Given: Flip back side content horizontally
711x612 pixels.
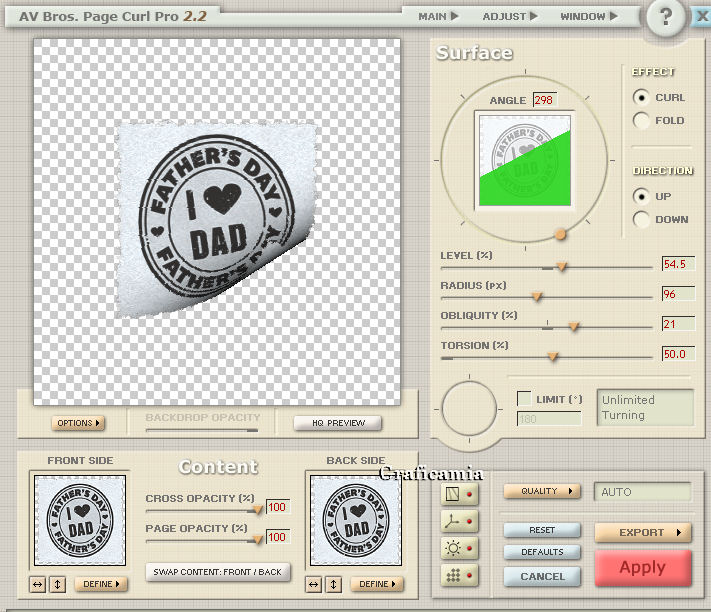Looking at the screenshot, I should [x=313, y=584].
